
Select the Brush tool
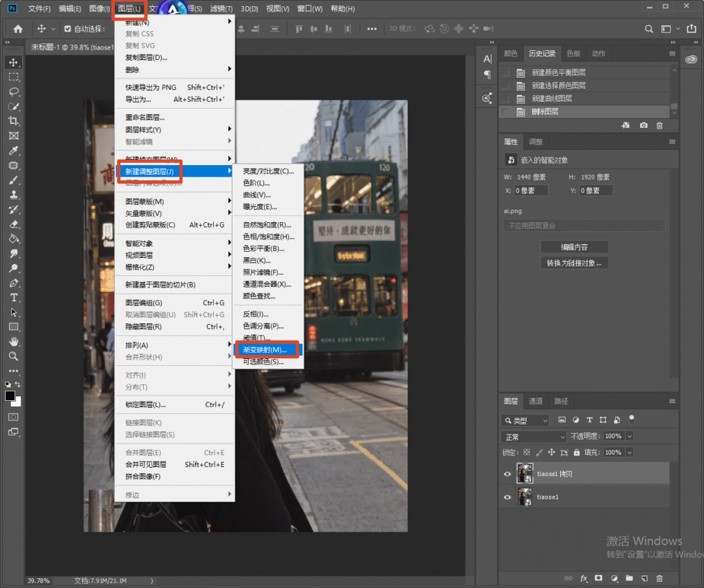tap(14, 180)
